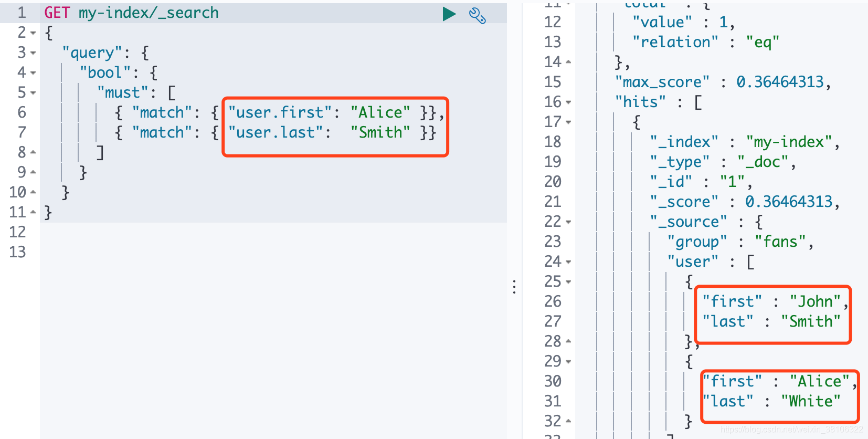Toggle fold marker at response line 32

click(568, 421)
